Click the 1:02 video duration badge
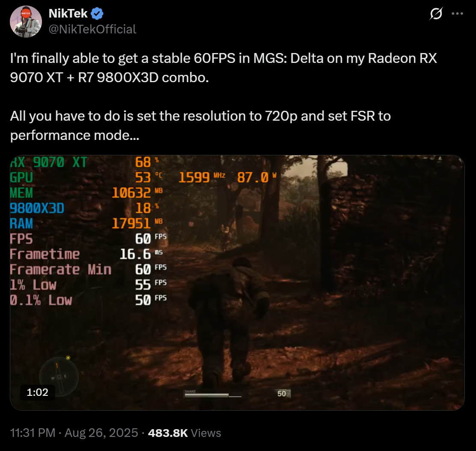 pos(37,392)
